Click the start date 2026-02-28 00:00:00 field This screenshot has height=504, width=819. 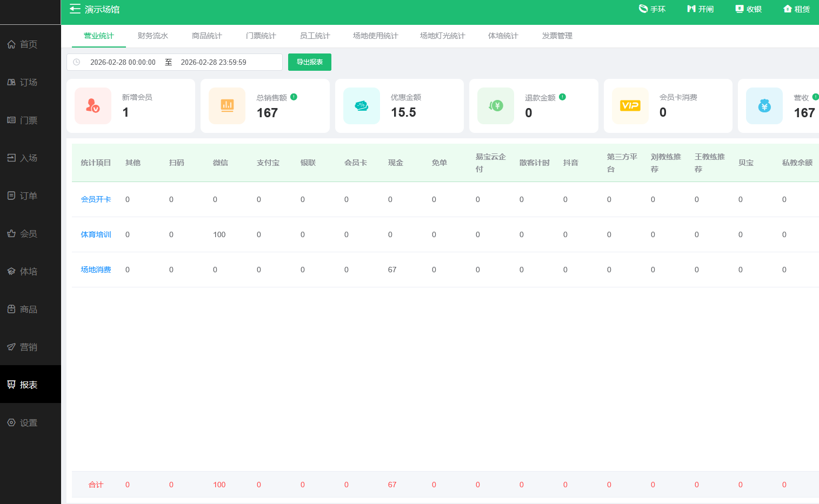click(x=123, y=62)
